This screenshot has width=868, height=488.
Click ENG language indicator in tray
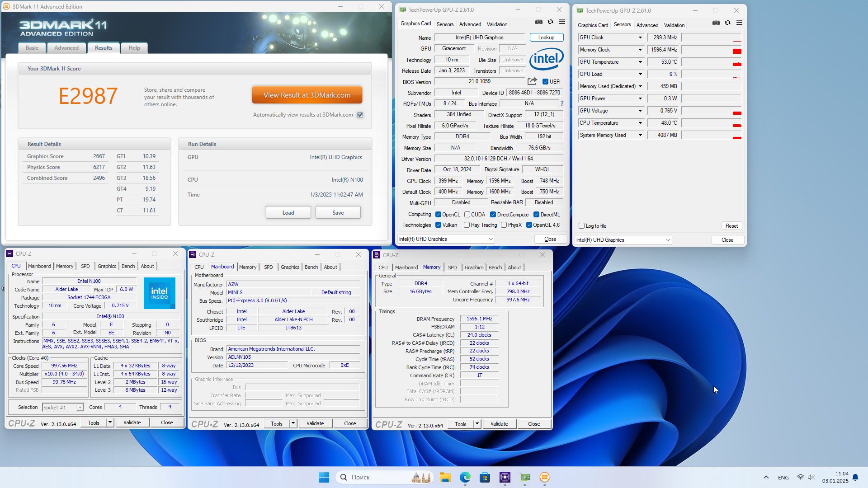783,478
